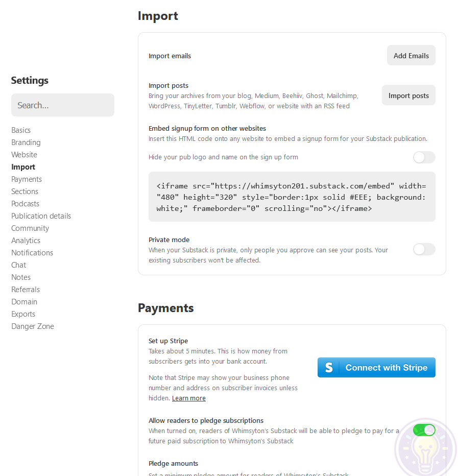Click the Pledge amounts label

pyautogui.click(x=173, y=464)
